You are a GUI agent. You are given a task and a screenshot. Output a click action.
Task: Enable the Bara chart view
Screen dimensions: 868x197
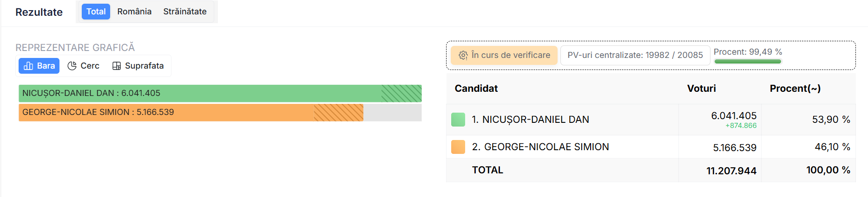point(39,66)
